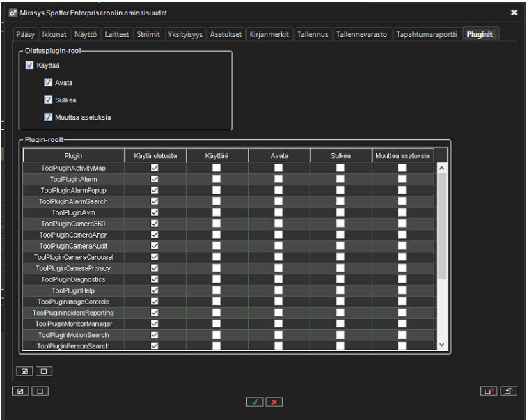Screen dimensions: 527x420
Task: Disable the Muuttaa asetuksia checkbox
Action: click(x=48, y=117)
